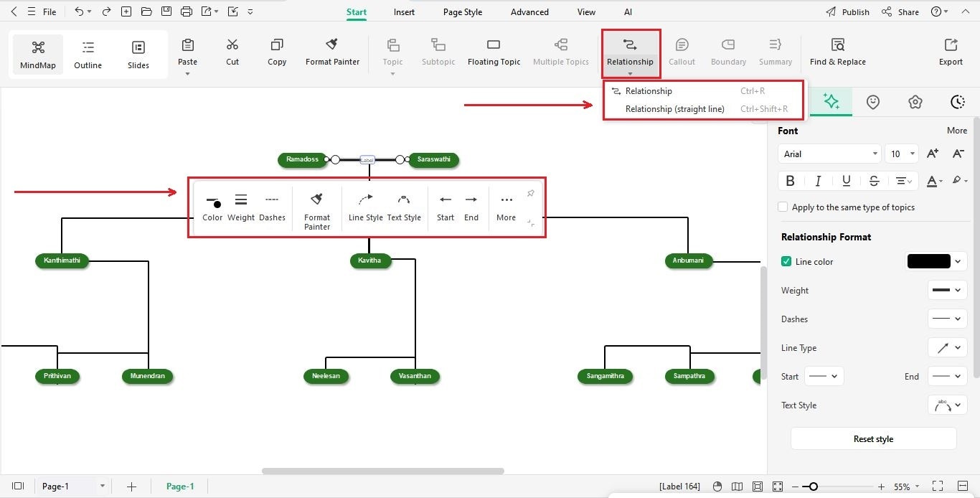This screenshot has width=980, height=498.
Task: Open the AI sparkle panel tab
Action: click(831, 102)
